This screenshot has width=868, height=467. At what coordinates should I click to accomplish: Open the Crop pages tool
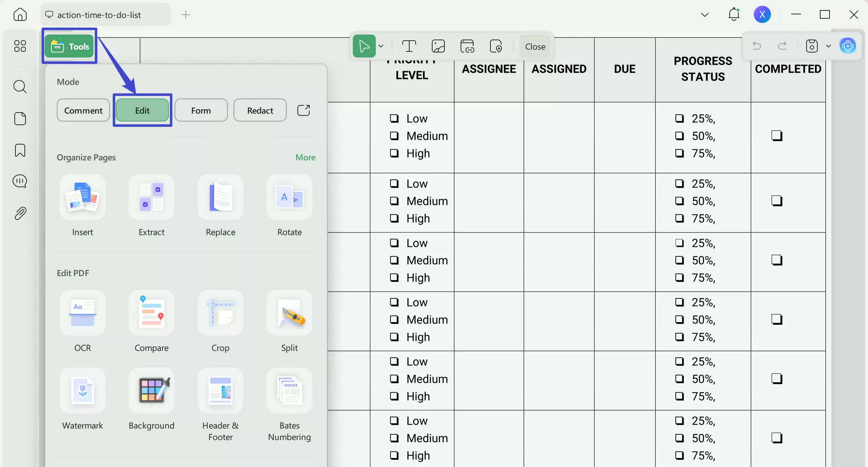coord(220,313)
